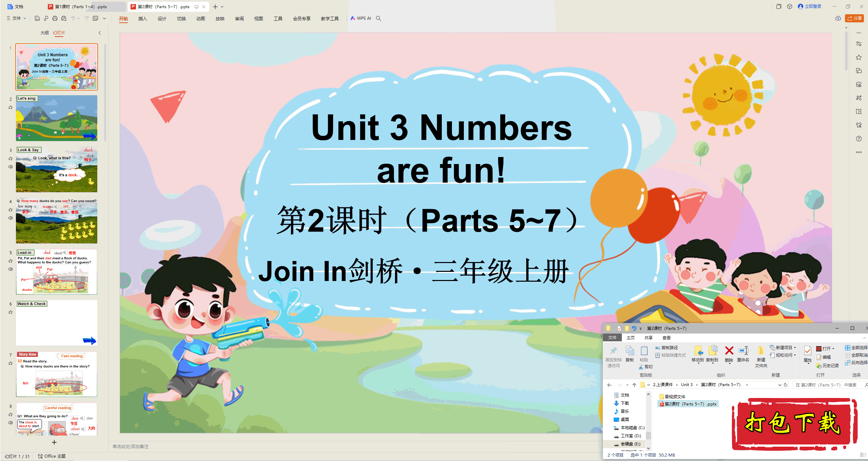Open the WPS AI assistant
The image size is (868, 461).
[361, 18]
